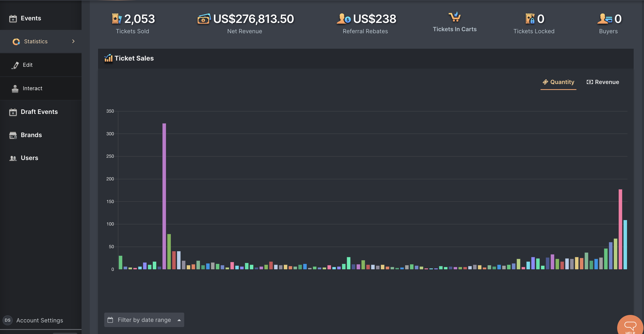
Task: Click the Edit pencil icon
Action: click(x=15, y=65)
